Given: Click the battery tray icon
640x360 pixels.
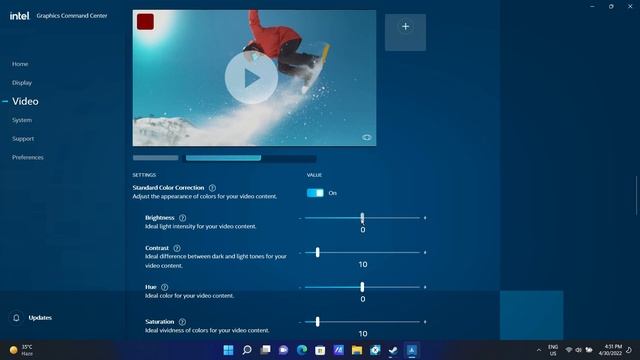Looking at the screenshot, I should 589,350.
